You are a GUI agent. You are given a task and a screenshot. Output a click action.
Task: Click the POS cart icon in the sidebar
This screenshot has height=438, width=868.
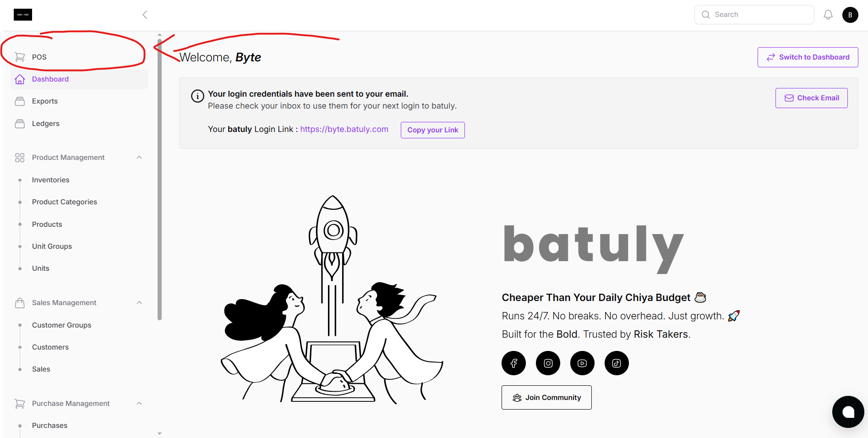click(20, 57)
